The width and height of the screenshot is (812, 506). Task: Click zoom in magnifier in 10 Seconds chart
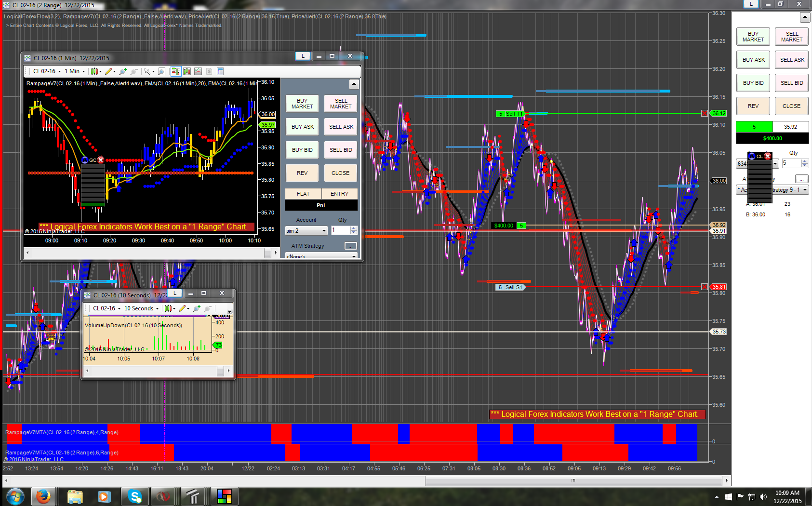tap(197, 308)
